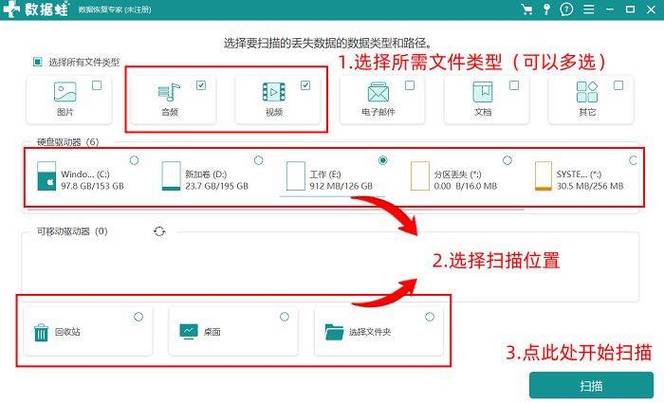Open the help question-mark icon

tap(566, 9)
